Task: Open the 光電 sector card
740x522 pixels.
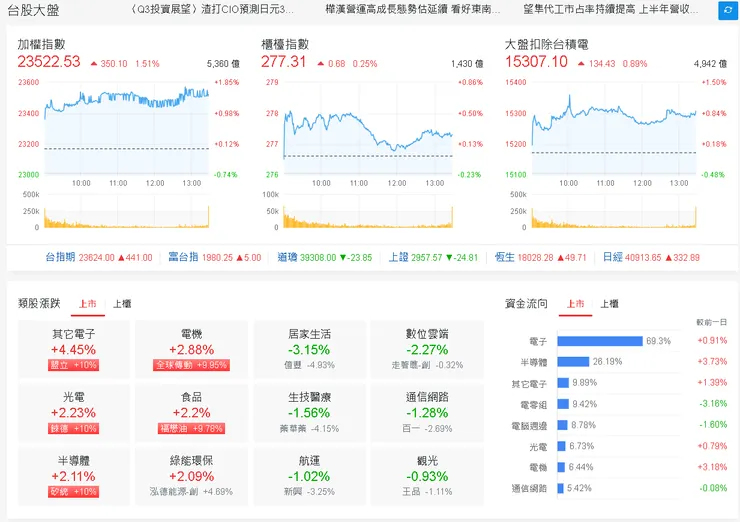Action: [x=74, y=413]
